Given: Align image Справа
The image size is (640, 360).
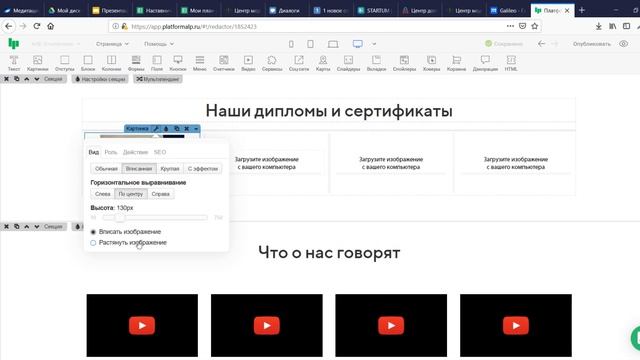Looking at the screenshot, I should pyautogui.click(x=160, y=194).
